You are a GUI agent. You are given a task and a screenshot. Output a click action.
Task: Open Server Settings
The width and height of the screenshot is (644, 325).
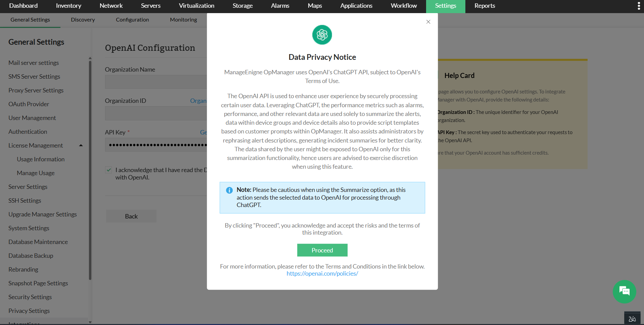point(28,187)
